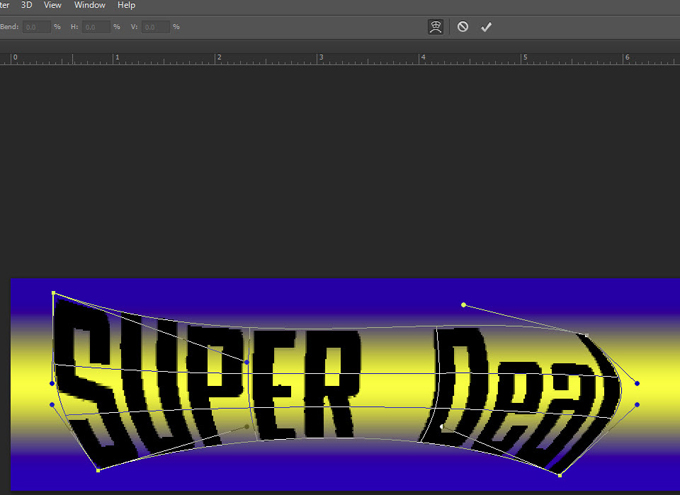Grab the yellow warp handle above the Deal text
680x495 pixels.
click(x=463, y=305)
